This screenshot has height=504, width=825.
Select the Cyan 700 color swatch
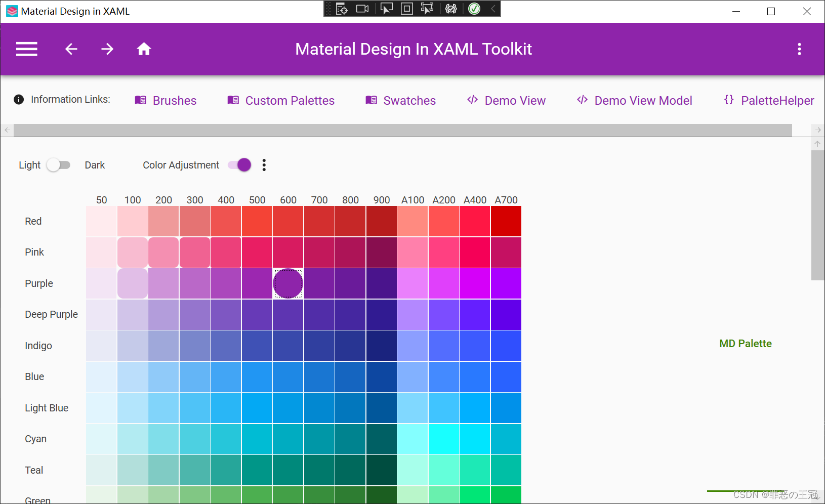coord(319,439)
